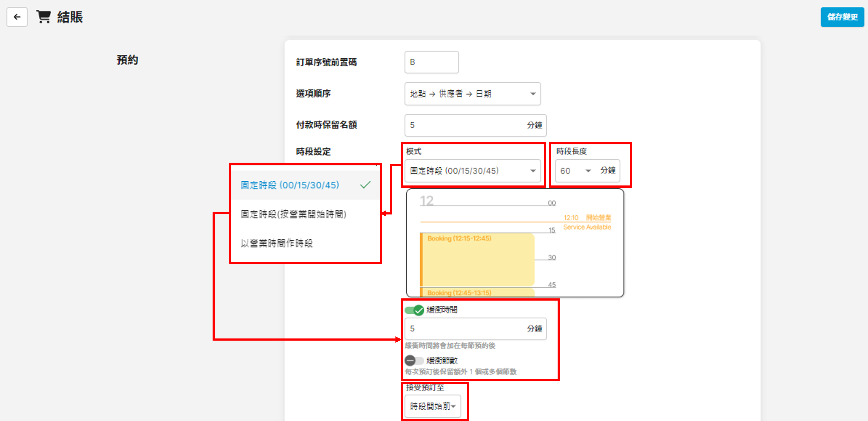868x421 pixels.
Task: Open the 模式 mode combo box
Action: 468,171
